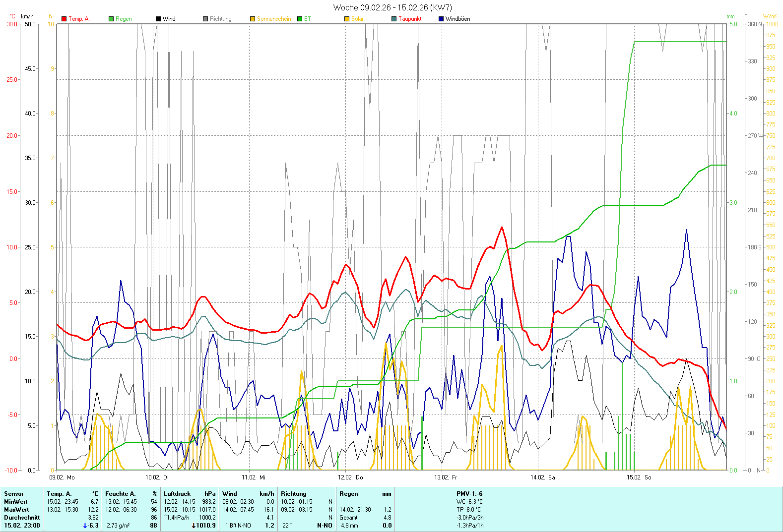The width and height of the screenshot is (783, 532).
Task: Click the yellow Sonnenschein legend square
Action: (x=253, y=19)
